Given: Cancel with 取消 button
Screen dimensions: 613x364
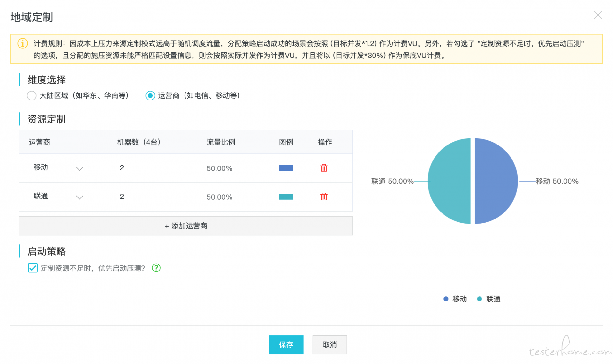Looking at the screenshot, I should pyautogui.click(x=329, y=345).
